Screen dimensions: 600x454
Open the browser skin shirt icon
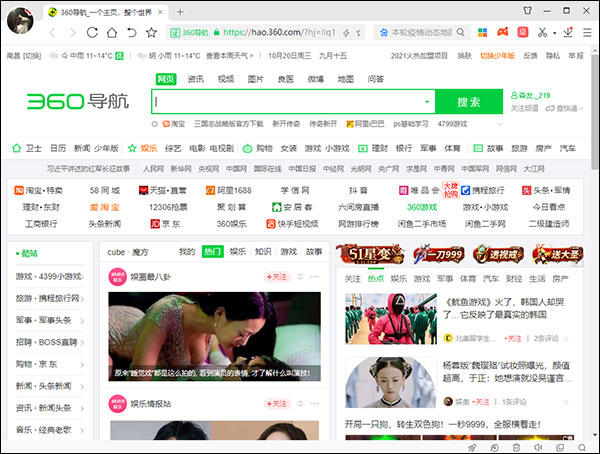coord(527,10)
